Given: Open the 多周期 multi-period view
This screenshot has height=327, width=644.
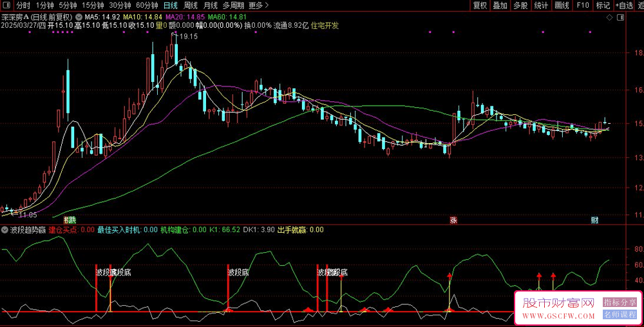Looking at the screenshot, I should (x=233, y=5).
